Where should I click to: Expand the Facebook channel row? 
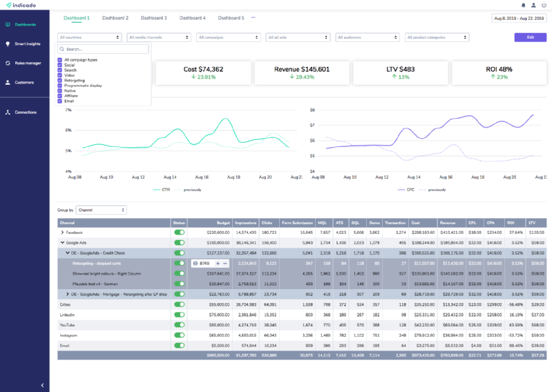[x=62, y=233]
